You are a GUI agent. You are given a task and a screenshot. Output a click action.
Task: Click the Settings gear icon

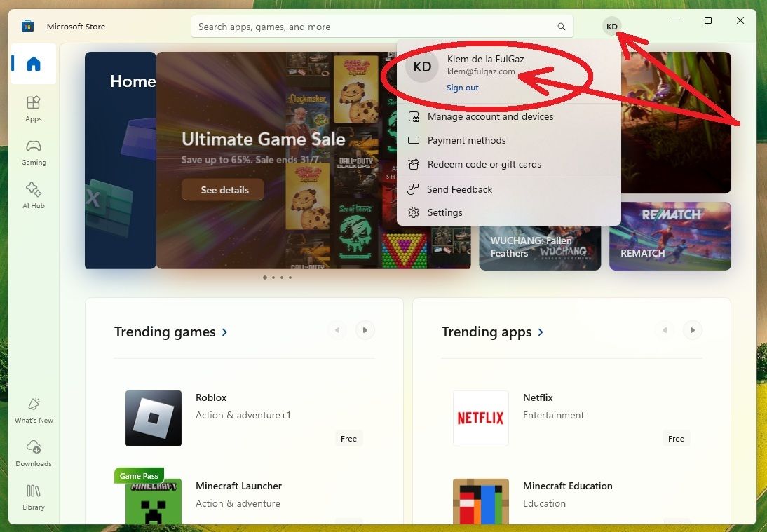pyautogui.click(x=414, y=212)
